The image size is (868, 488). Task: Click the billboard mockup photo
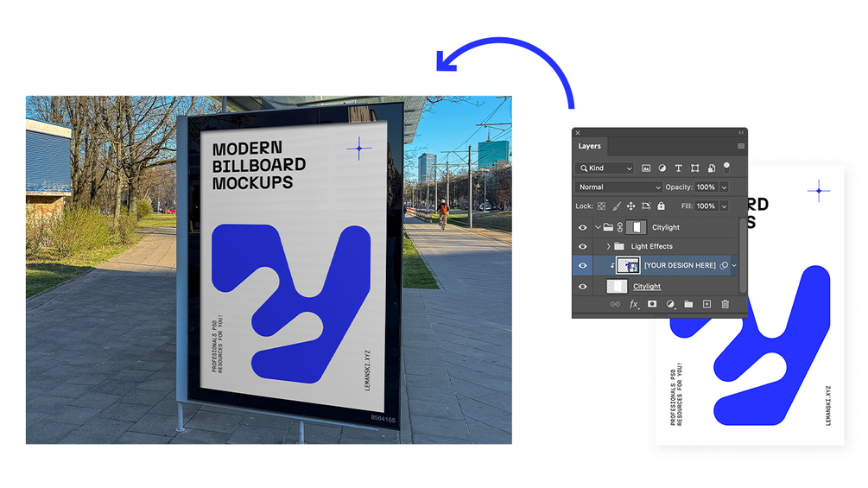pyautogui.click(x=269, y=270)
